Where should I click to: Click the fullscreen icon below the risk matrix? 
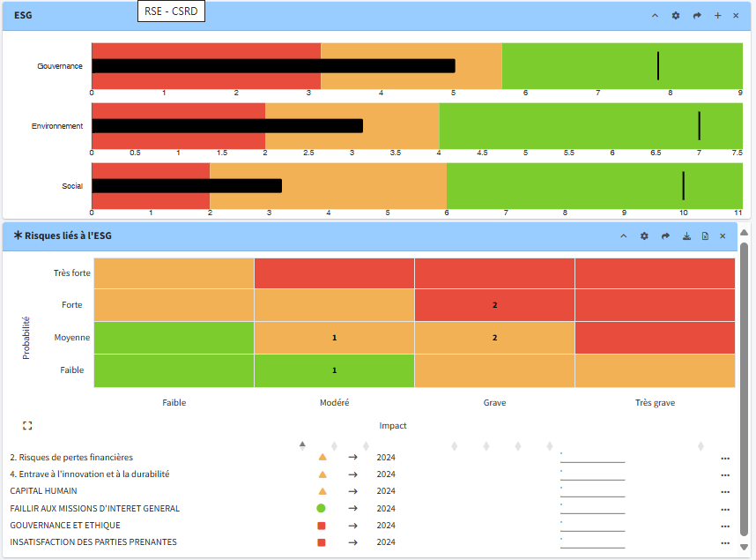[27, 426]
